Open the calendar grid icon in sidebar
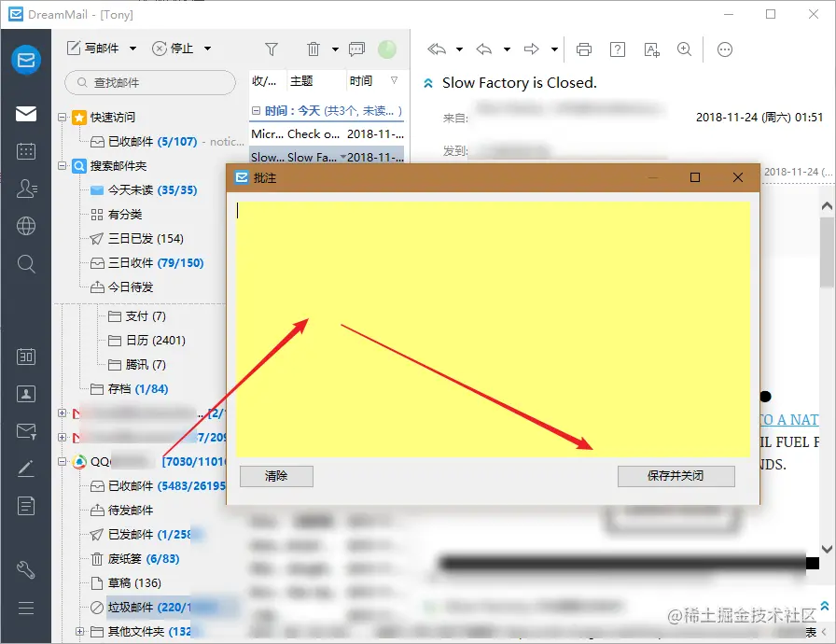The width and height of the screenshot is (836, 644). (25, 151)
